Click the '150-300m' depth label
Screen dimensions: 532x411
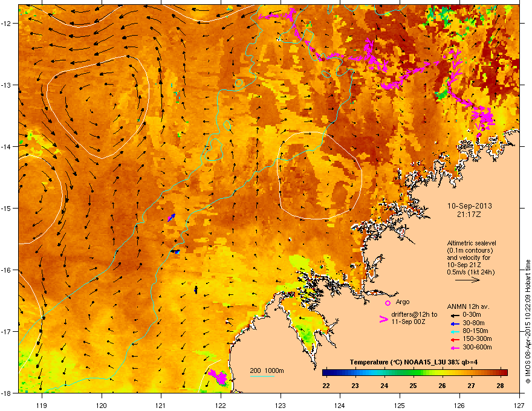477,338
